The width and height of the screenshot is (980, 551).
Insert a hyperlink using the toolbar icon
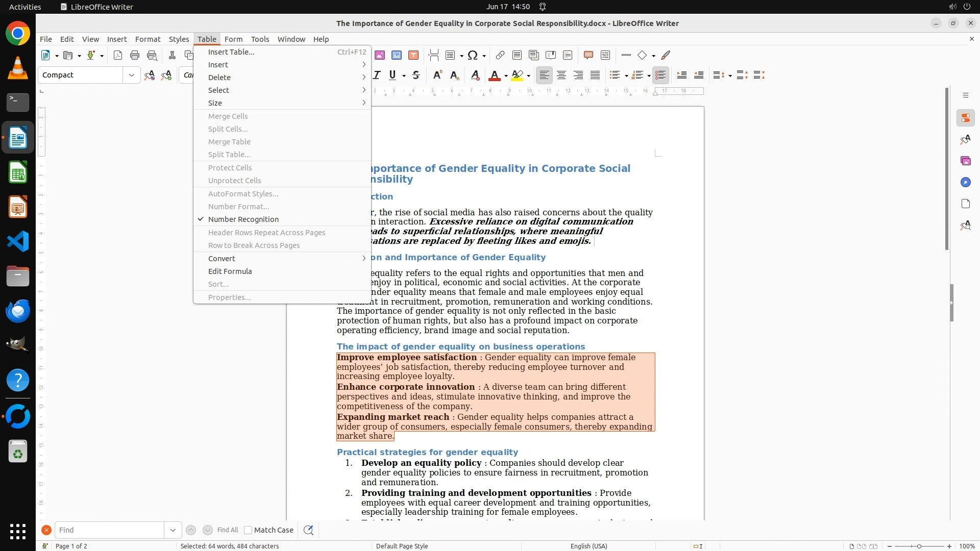(500, 55)
